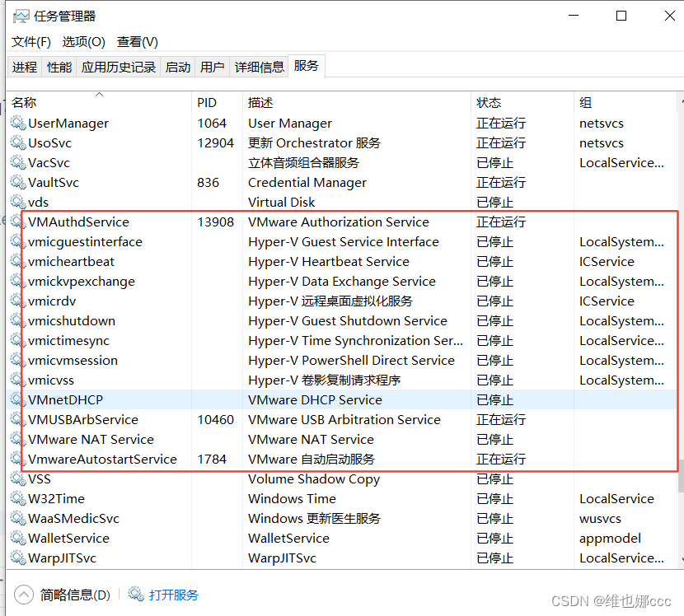Click the gear icon beside VaultSvc
This screenshot has height=616, width=684.
(x=18, y=182)
